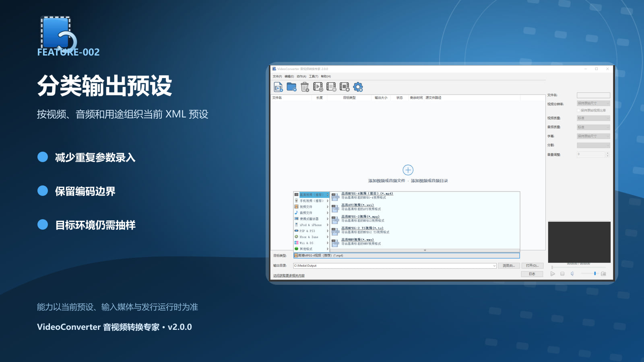Click the 目标类型 column header
Image resolution: width=644 pixels, height=362 pixels.
click(x=349, y=98)
